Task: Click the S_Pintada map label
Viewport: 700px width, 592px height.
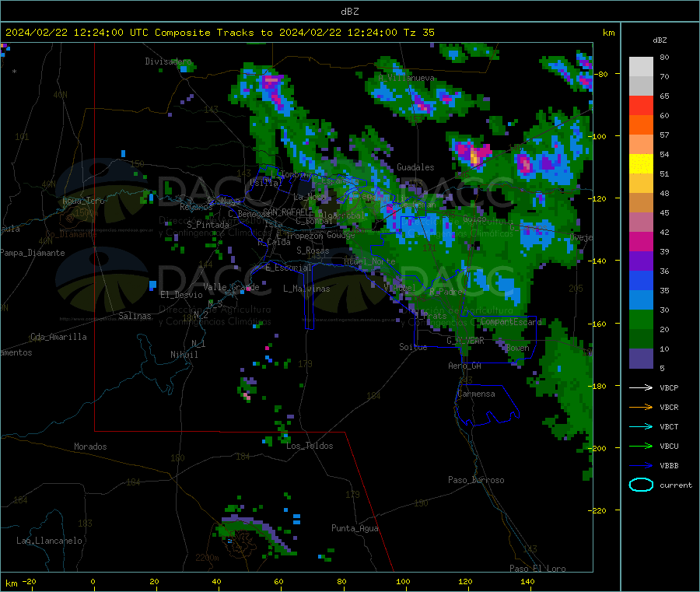Action: point(208,225)
